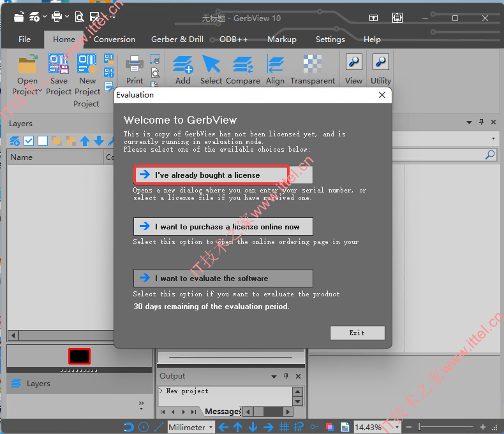Click the overlapping color squares icon
Image resolution: width=504 pixels, height=434 pixels.
pos(329,427)
